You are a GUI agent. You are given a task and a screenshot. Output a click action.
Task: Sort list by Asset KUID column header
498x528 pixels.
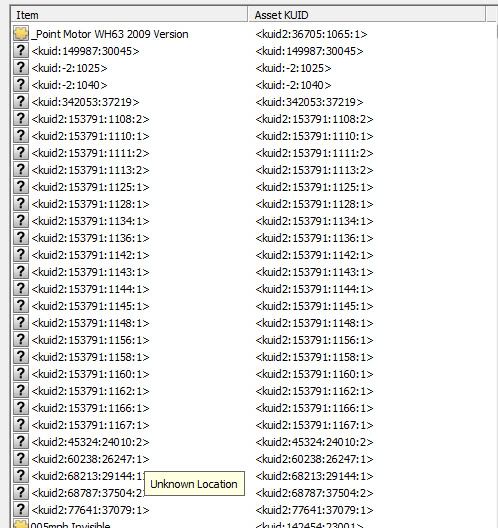pos(367,15)
